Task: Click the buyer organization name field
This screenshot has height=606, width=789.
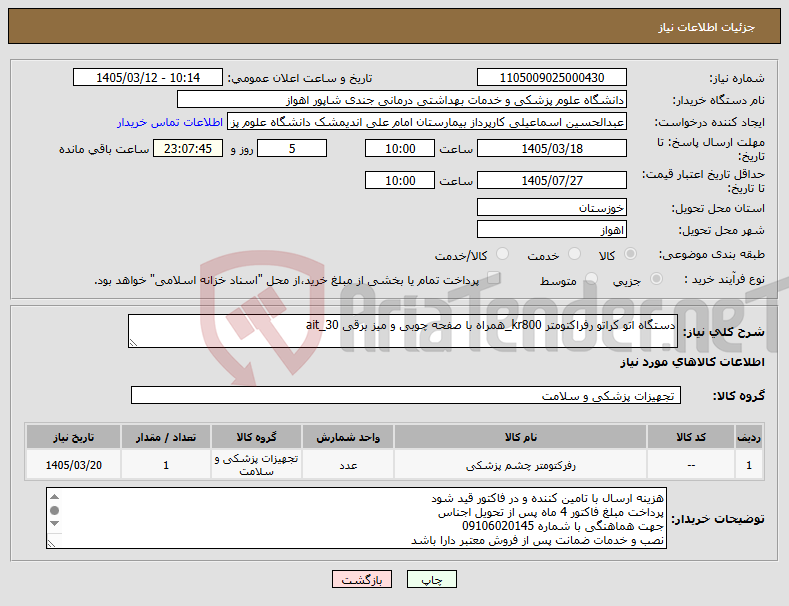Action: pos(402,100)
